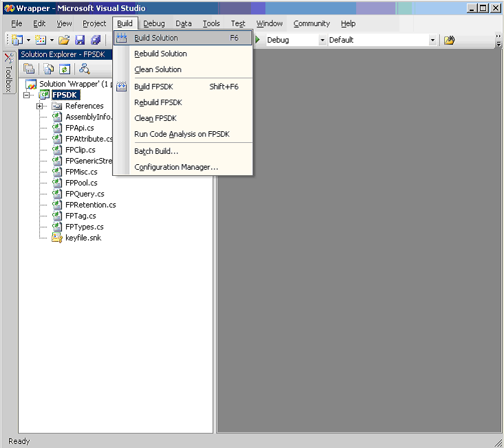Image resolution: width=504 pixels, height=448 pixels.
Task: Select Rebuild Solution menu item
Action: pyautogui.click(x=183, y=54)
